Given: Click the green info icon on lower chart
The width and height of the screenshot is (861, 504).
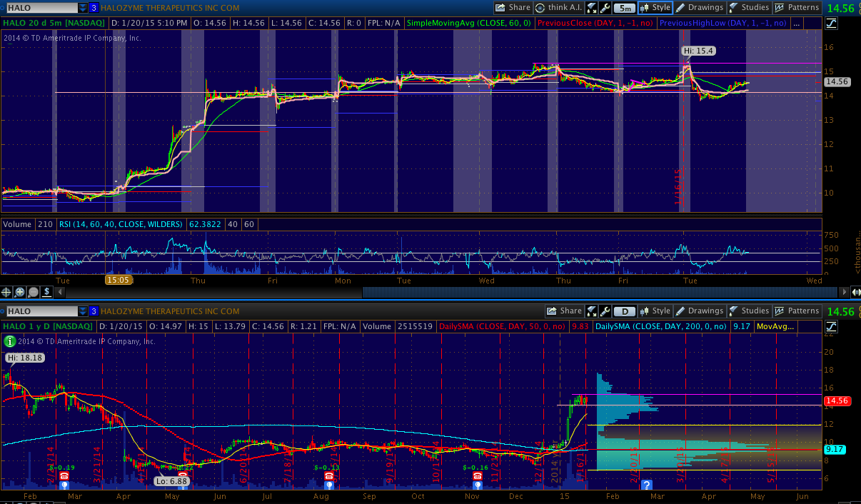Looking at the screenshot, I should click(8, 341).
